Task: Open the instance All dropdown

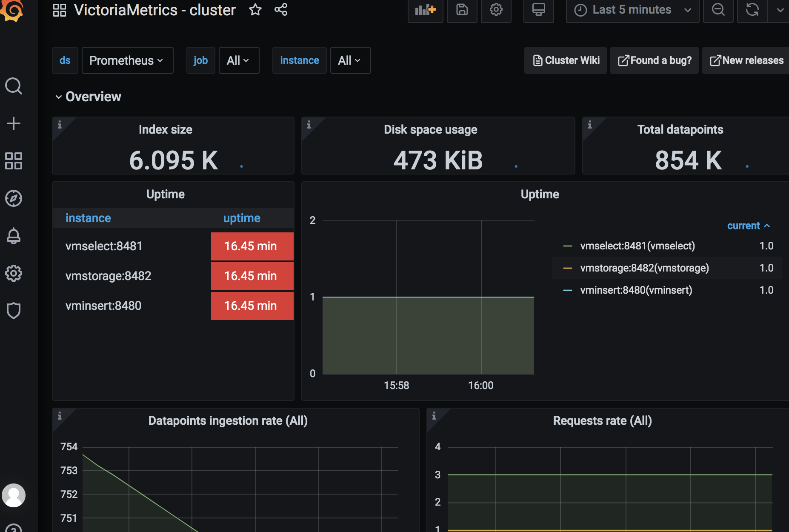Action: 350,60
